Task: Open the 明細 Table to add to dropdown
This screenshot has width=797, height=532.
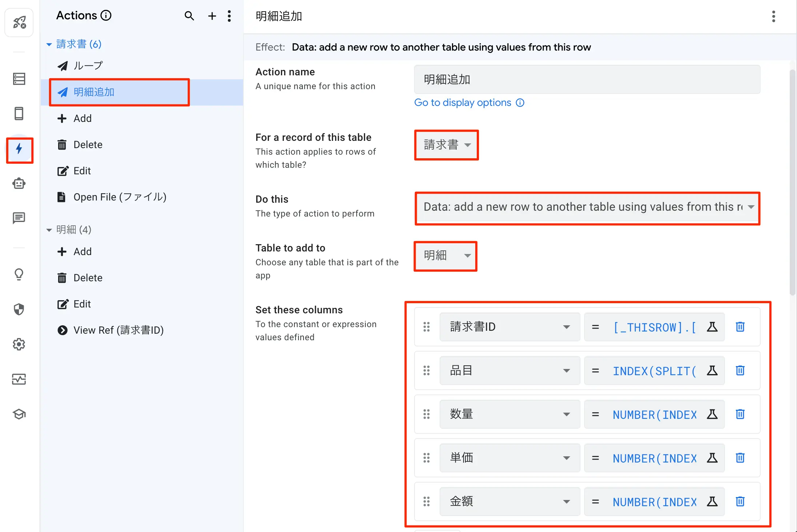Action: [446, 255]
